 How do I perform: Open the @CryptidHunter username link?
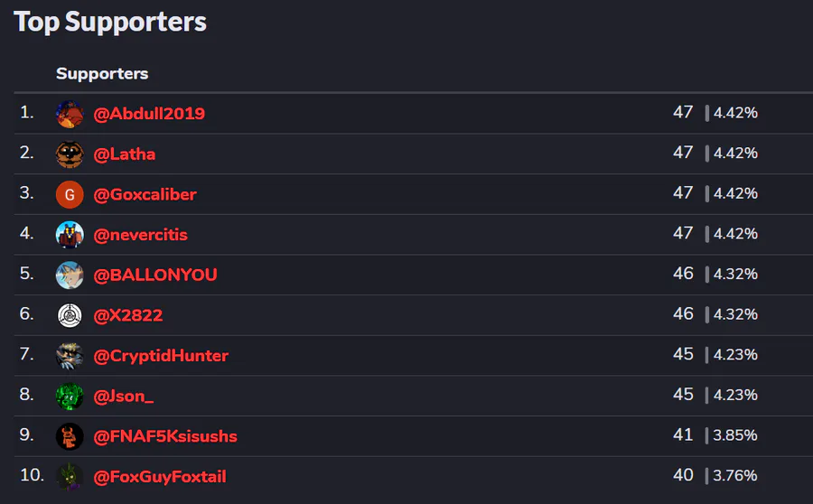click(161, 356)
